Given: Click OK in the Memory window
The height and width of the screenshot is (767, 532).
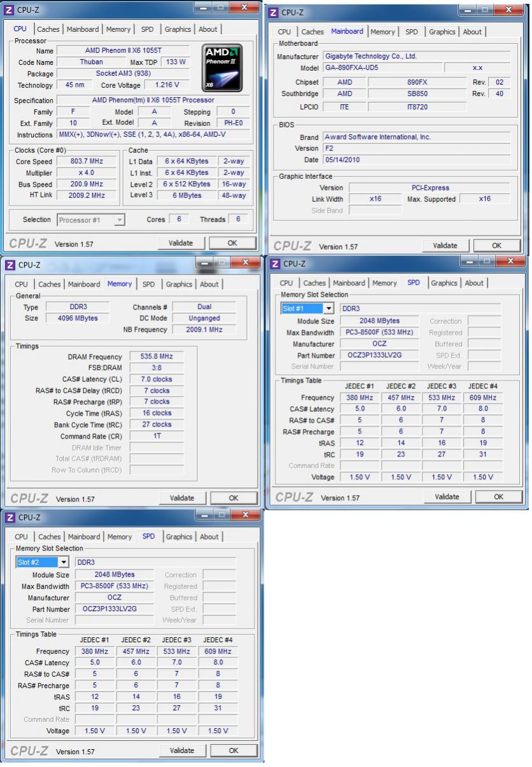Looking at the screenshot, I should (232, 498).
